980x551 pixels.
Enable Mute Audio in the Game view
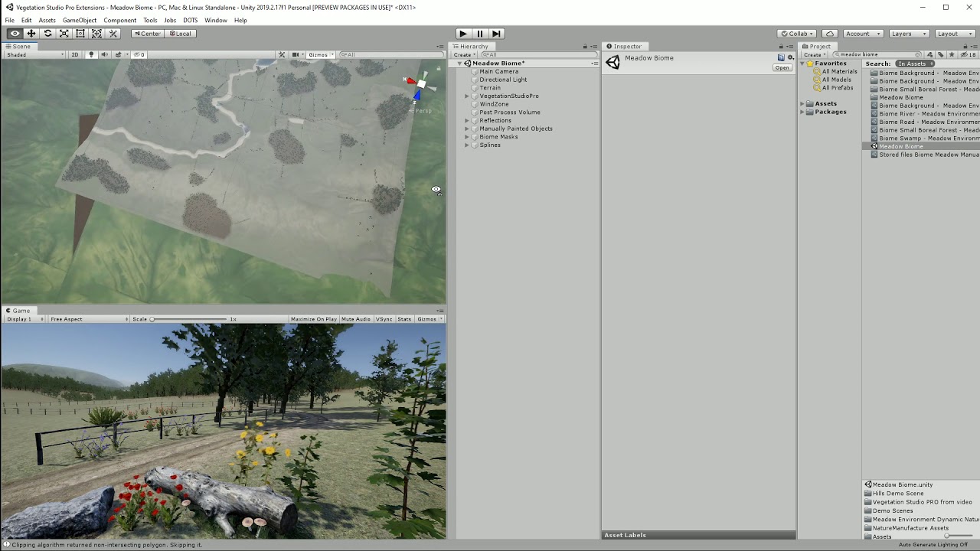[x=354, y=319]
